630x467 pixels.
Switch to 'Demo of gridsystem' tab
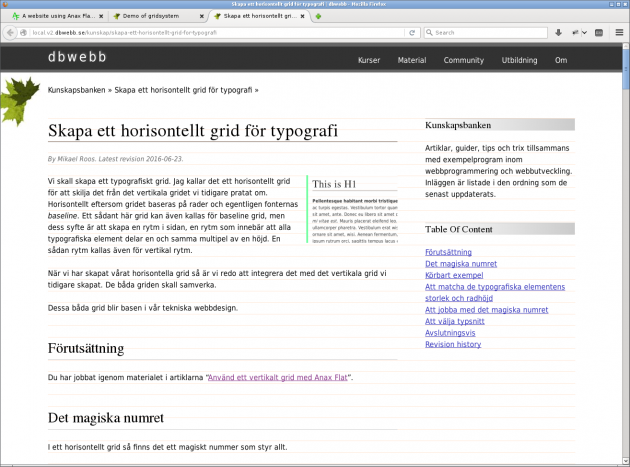[157, 16]
